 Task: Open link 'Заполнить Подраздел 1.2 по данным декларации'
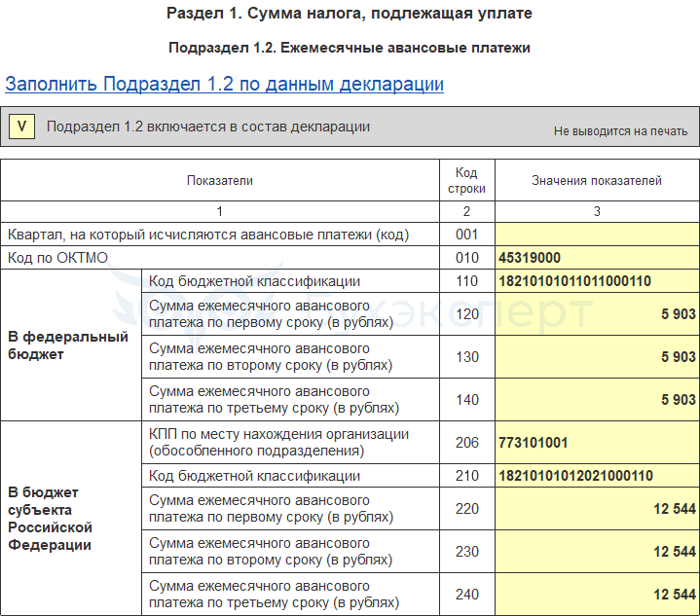pyautogui.click(x=224, y=84)
